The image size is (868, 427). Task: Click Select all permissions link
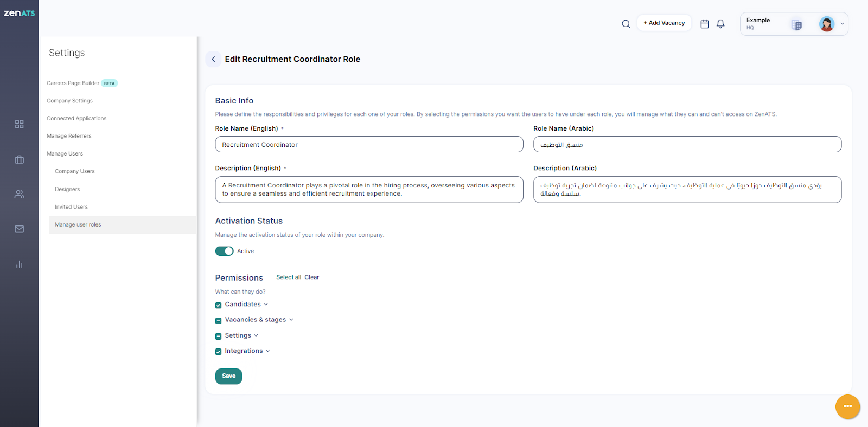[x=289, y=277]
